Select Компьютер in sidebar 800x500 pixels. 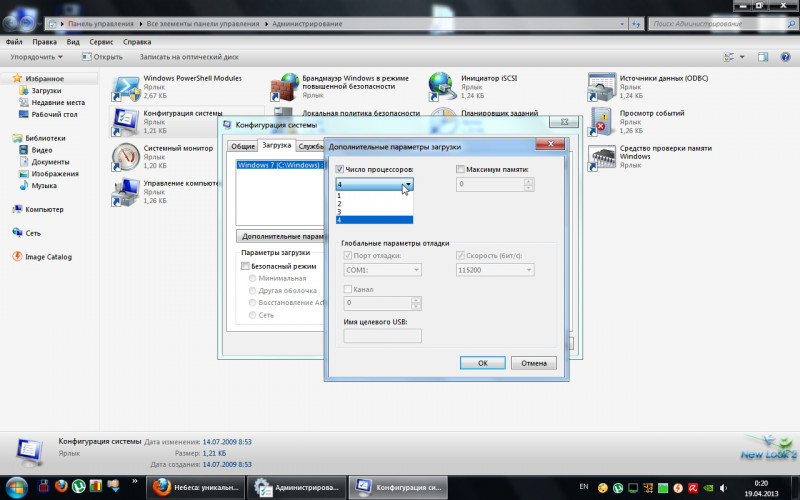coord(44,209)
